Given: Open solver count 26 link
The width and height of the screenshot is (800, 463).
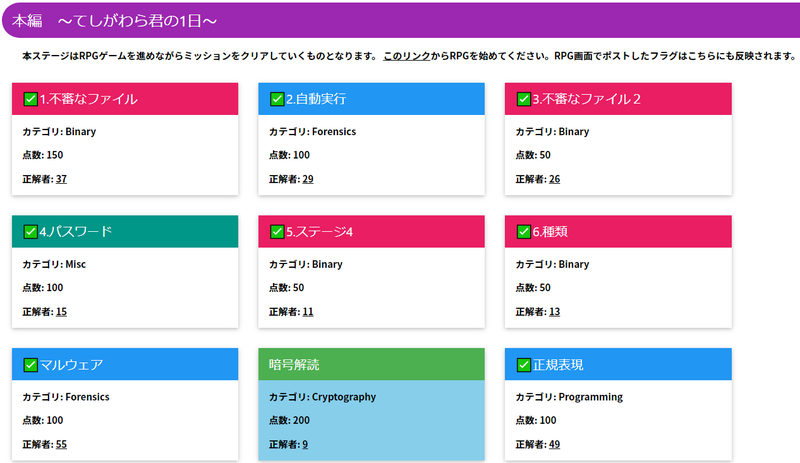Looking at the screenshot, I should coord(555,179).
